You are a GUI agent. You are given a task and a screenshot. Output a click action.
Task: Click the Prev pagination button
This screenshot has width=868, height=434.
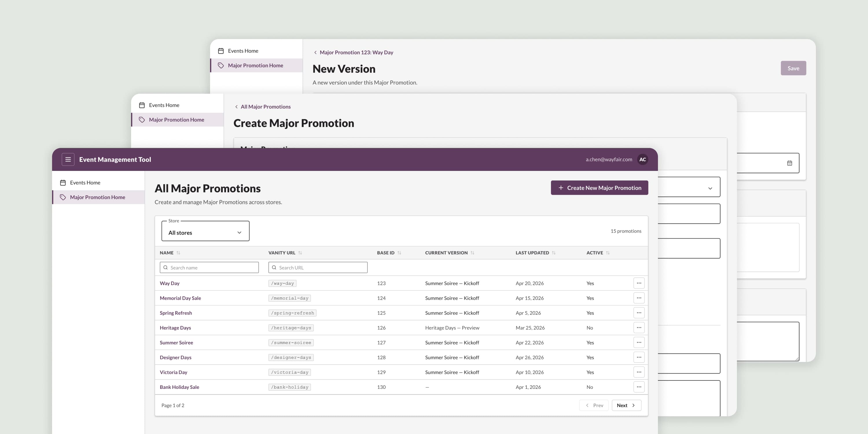coord(594,405)
